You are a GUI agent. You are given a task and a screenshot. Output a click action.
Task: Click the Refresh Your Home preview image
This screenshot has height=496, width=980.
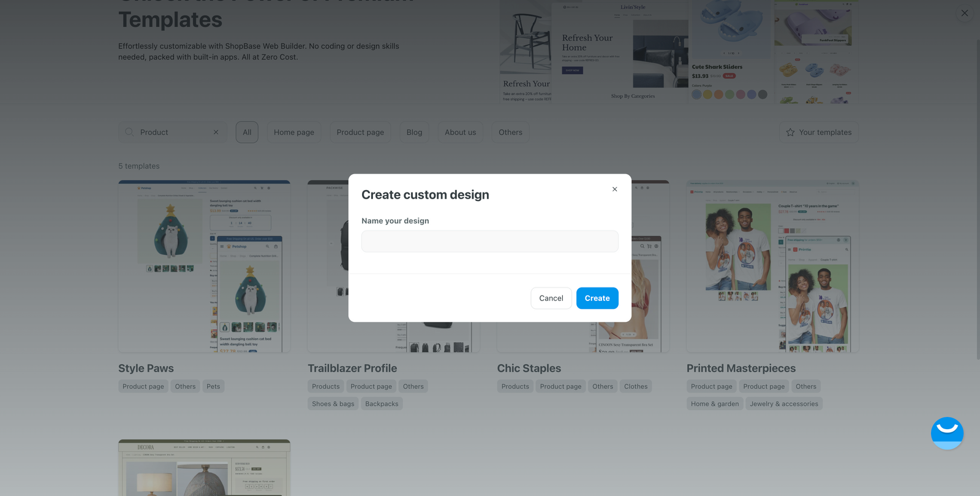620,52
